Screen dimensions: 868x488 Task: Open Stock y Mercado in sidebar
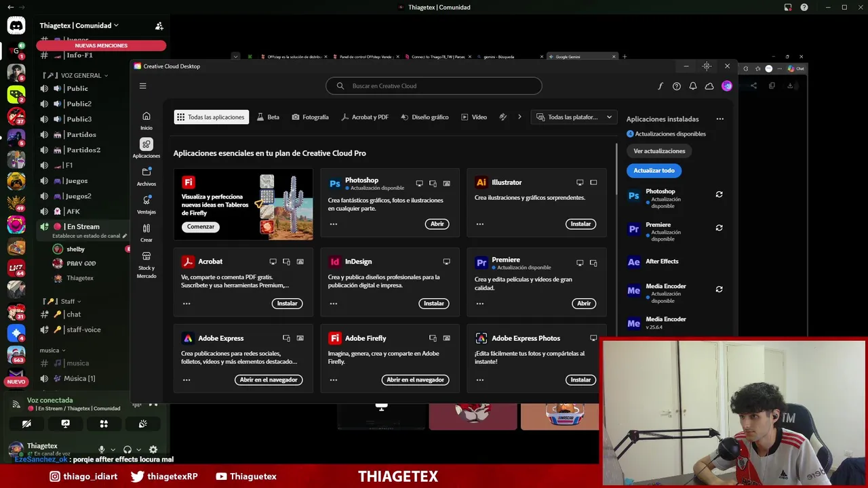[146, 264]
